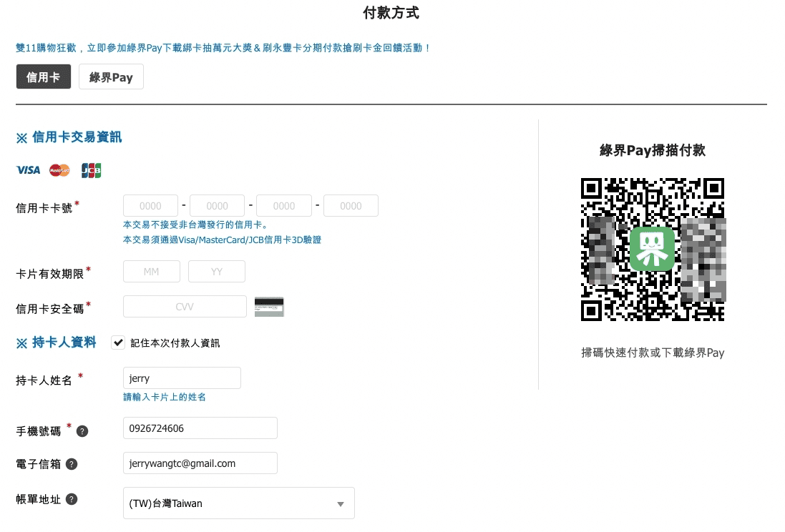Click the CVV security code field
785x532 pixels.
coord(185,306)
